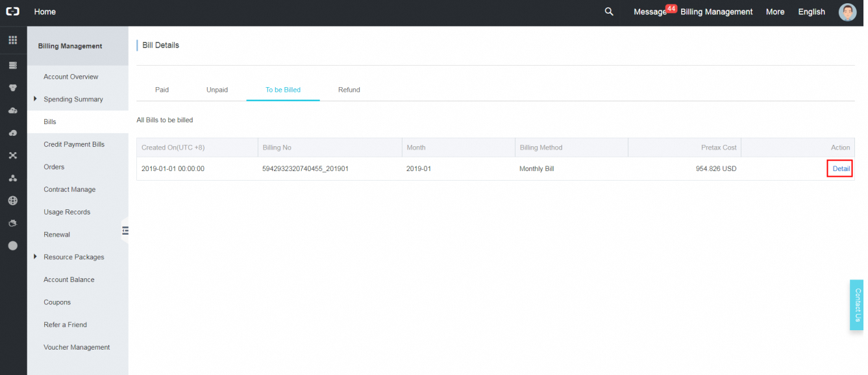Collapse the billing sidebar with the handle
Screen dimensions: 868x375
pos(125,230)
